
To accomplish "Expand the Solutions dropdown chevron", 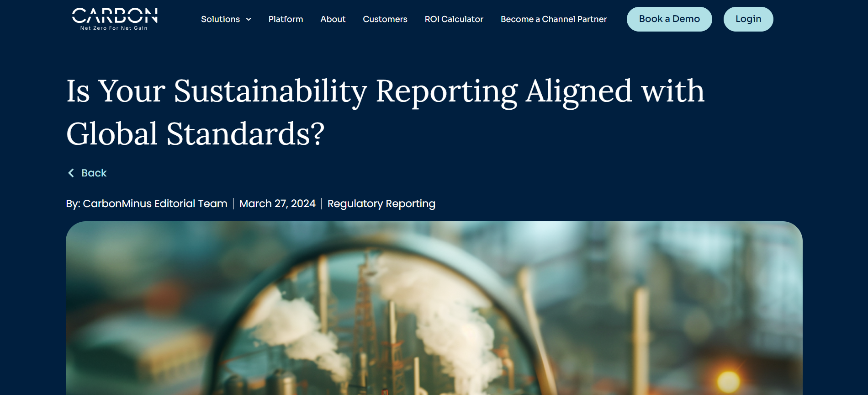I will click(249, 19).
